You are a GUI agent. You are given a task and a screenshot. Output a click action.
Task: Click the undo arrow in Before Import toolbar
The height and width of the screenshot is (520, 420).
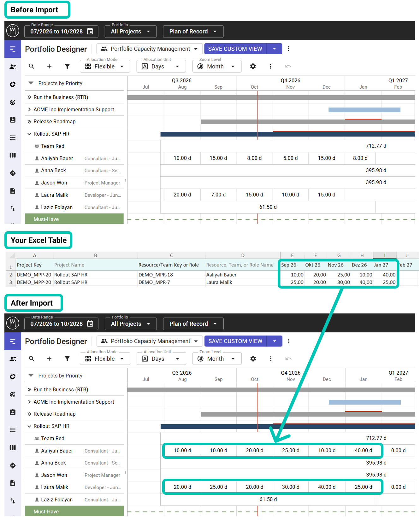click(x=288, y=66)
